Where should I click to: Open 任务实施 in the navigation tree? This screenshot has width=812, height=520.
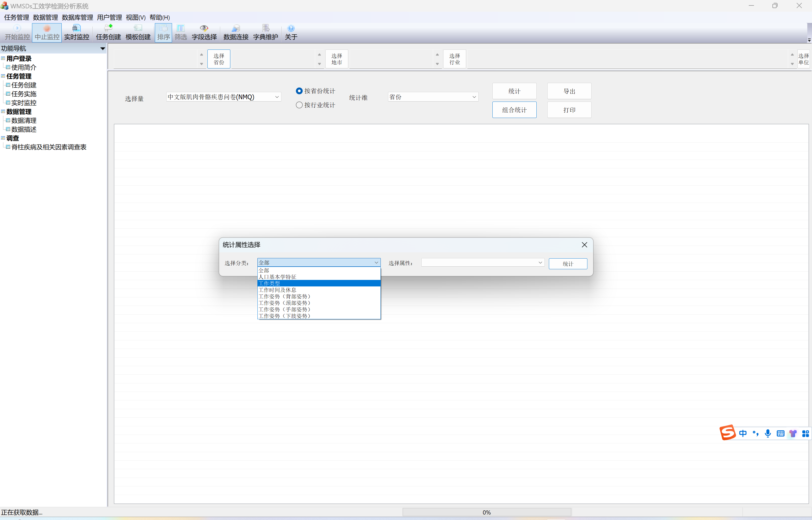coord(24,94)
